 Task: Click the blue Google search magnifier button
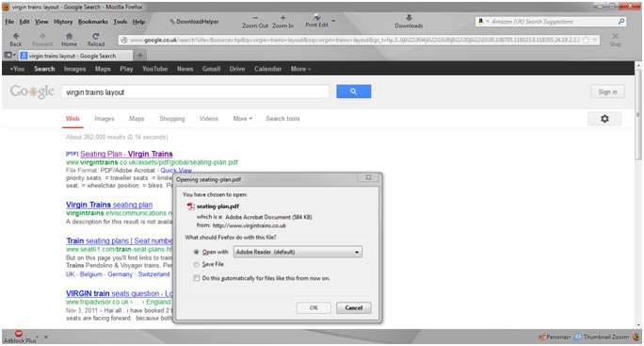(354, 91)
